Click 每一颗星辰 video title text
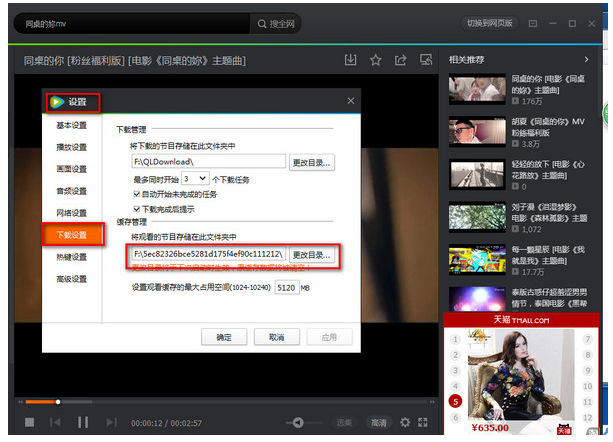The height and width of the screenshot is (442, 613). tap(548, 255)
